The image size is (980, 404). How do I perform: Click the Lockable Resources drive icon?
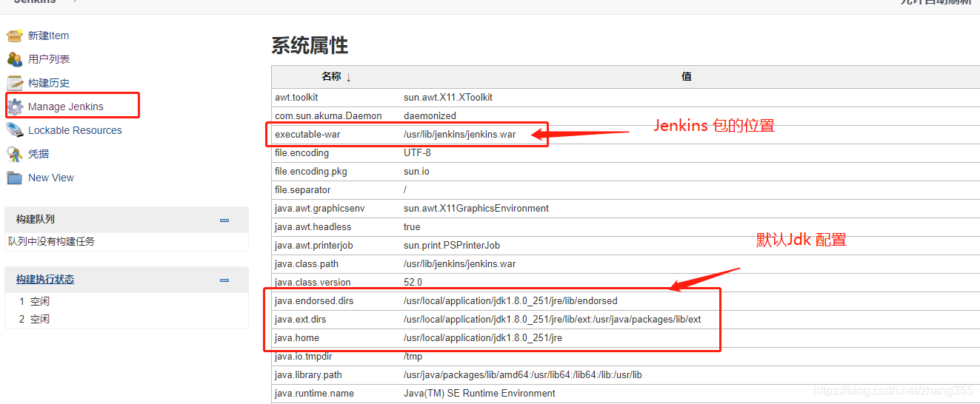click(15, 130)
